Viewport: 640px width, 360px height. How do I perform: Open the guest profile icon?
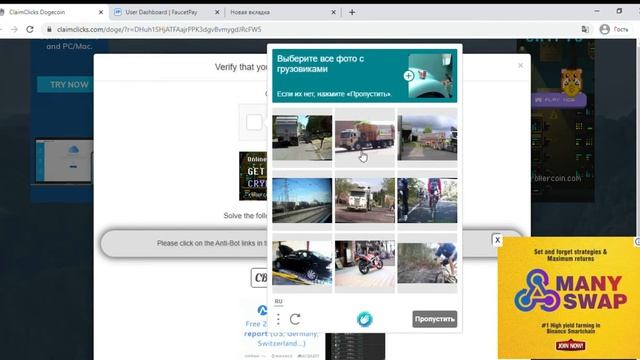pos(604,29)
